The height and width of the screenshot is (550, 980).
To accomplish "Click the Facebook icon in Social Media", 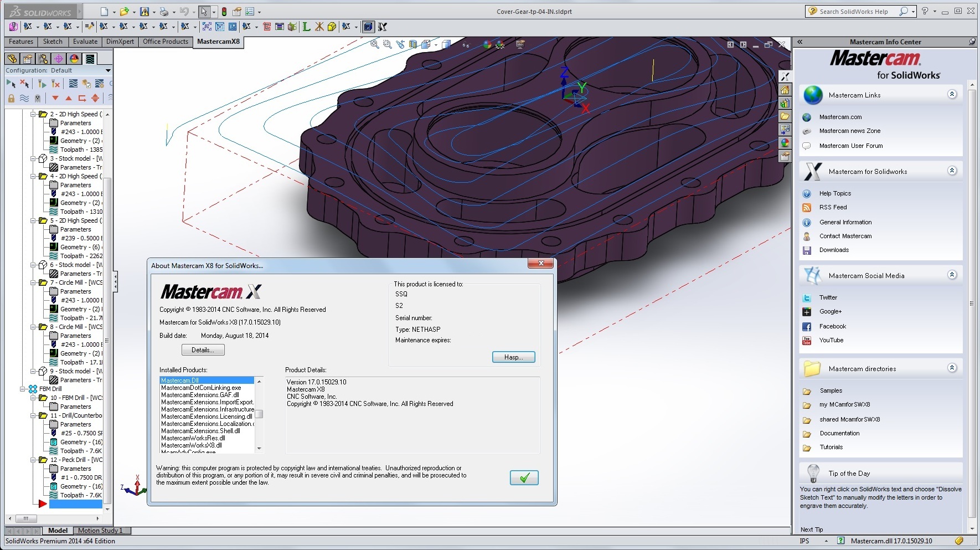I will [x=807, y=327].
